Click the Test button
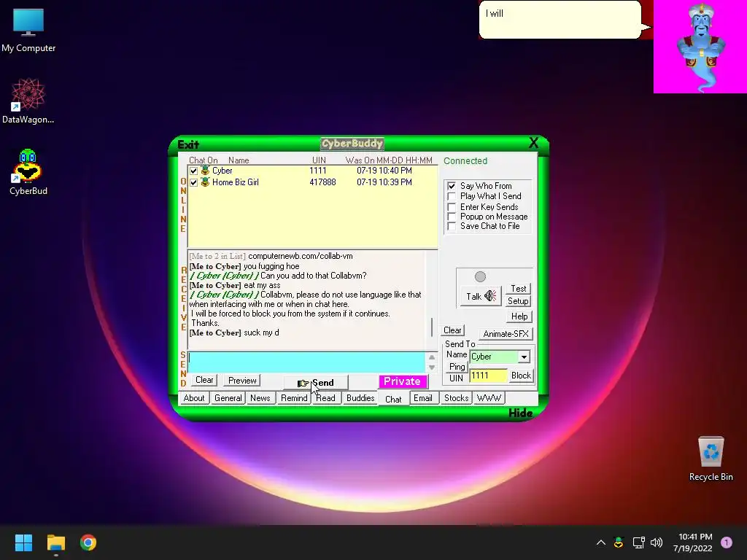Viewport: 747px width, 560px height. coord(519,289)
